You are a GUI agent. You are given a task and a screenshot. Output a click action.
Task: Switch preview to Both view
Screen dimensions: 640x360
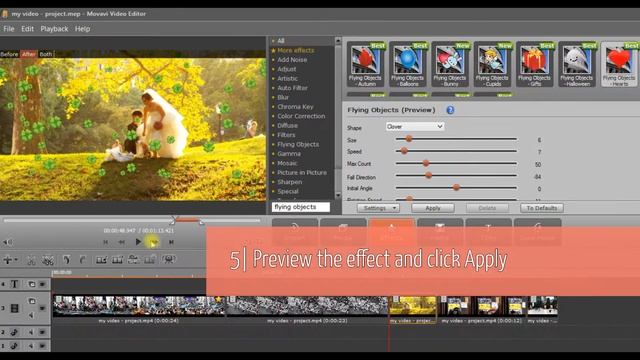tap(46, 54)
